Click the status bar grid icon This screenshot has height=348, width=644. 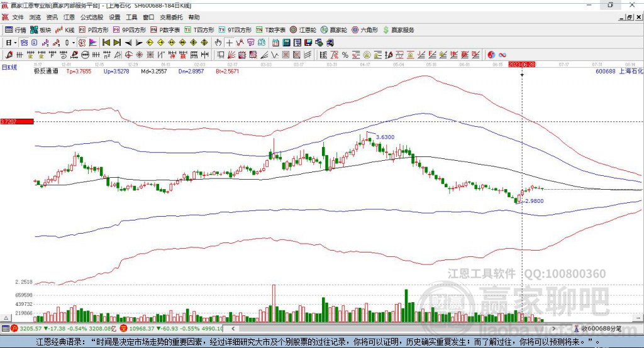(5, 329)
